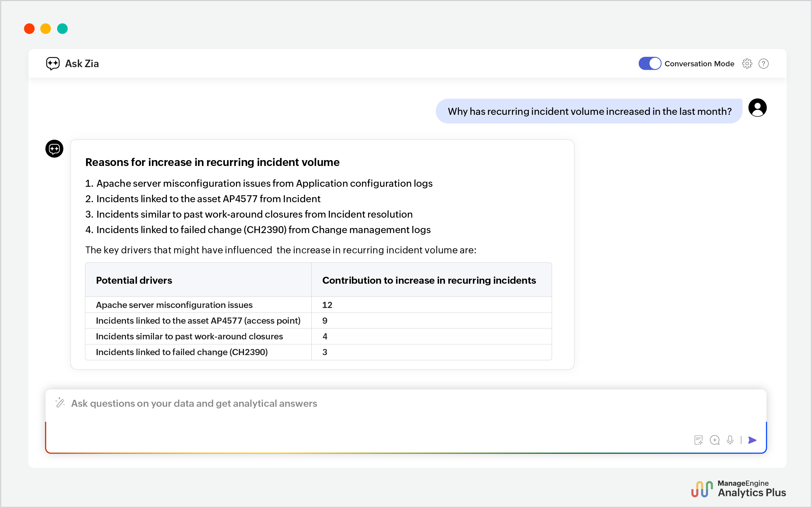Click the magic wand icon in the question bar
This screenshot has width=812, height=508.
point(60,403)
